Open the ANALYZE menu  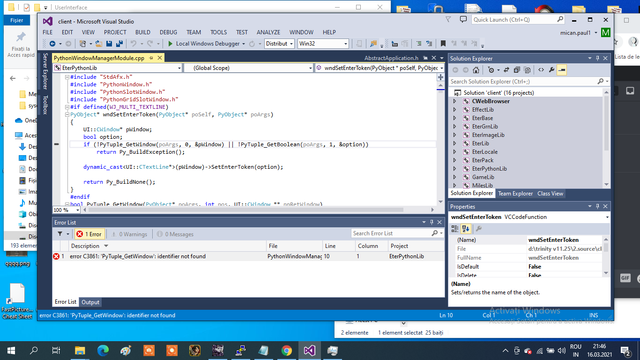click(x=268, y=32)
